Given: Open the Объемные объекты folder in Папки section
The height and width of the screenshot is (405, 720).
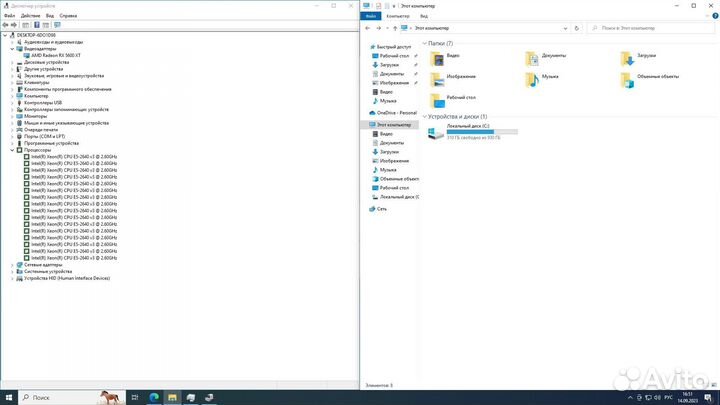Looking at the screenshot, I should click(x=649, y=79).
